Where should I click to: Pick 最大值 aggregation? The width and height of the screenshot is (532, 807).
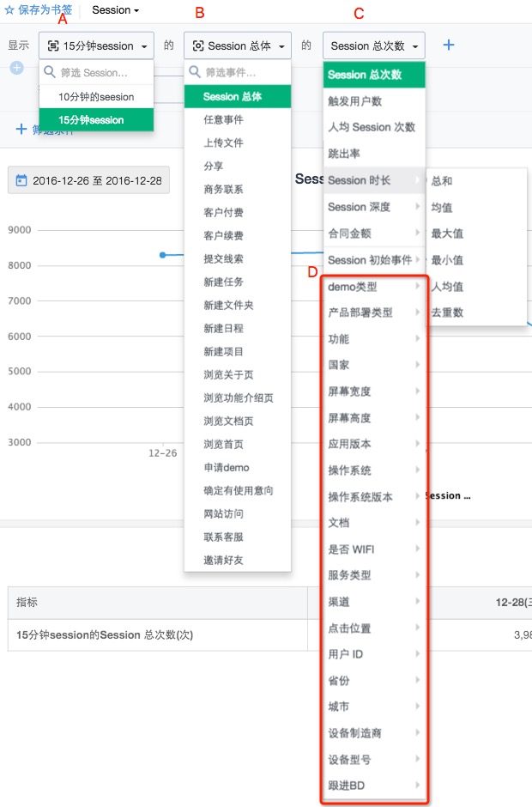(x=477, y=234)
